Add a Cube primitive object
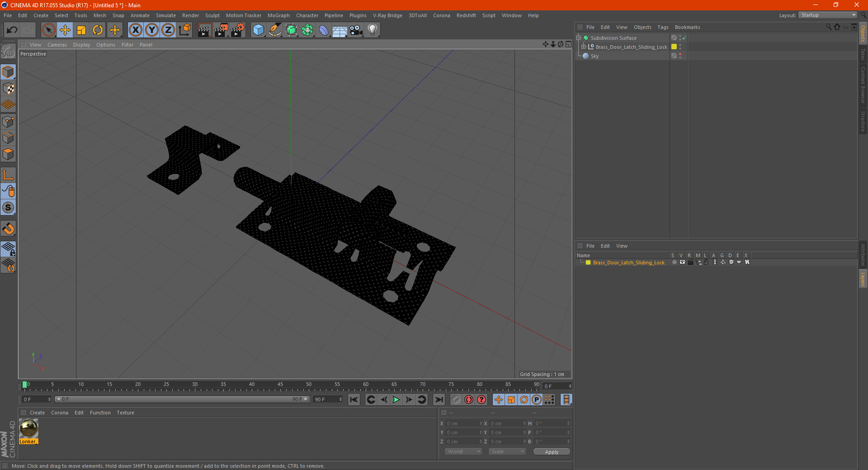The image size is (868, 470). click(258, 30)
